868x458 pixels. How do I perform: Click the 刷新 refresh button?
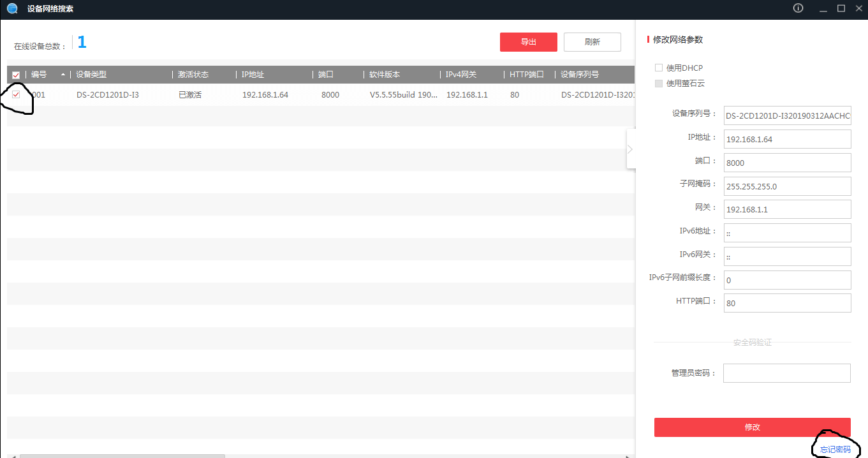[x=592, y=42]
